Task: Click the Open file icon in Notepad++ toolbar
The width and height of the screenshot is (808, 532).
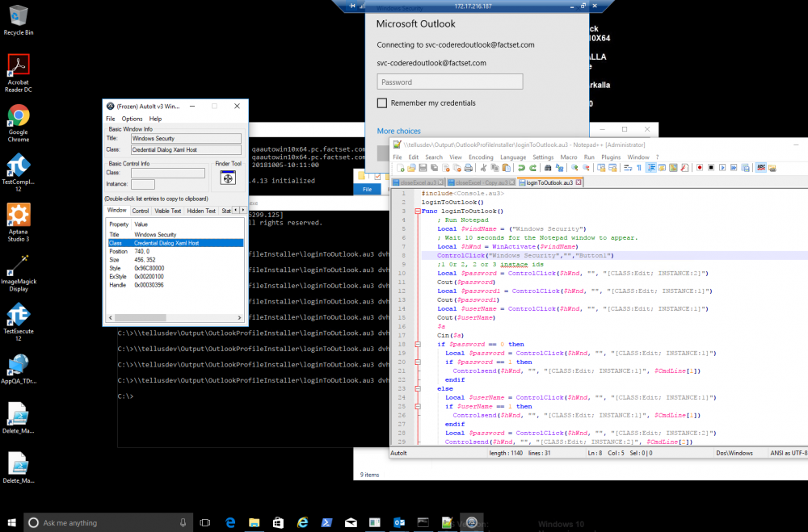Action: 411,168
